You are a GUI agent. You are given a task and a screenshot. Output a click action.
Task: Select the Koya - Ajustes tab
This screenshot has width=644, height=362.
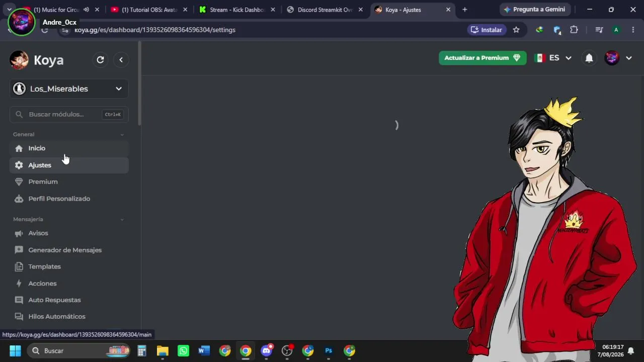(413, 10)
